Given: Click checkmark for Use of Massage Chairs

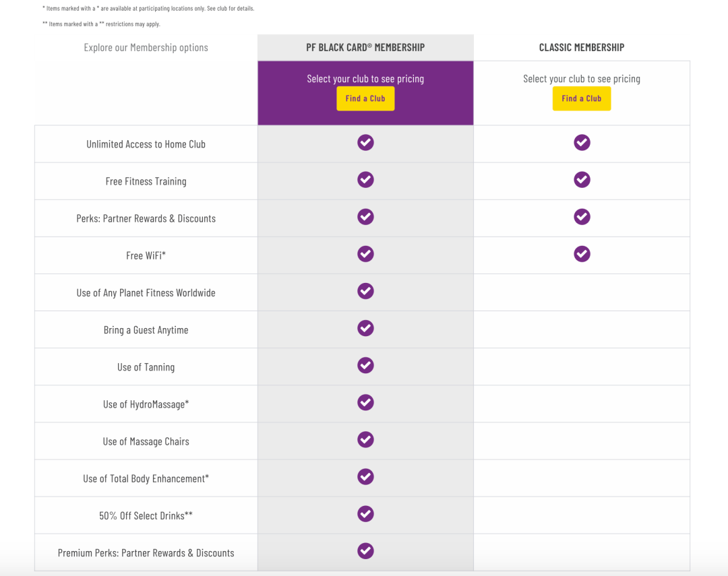Looking at the screenshot, I should (x=365, y=440).
